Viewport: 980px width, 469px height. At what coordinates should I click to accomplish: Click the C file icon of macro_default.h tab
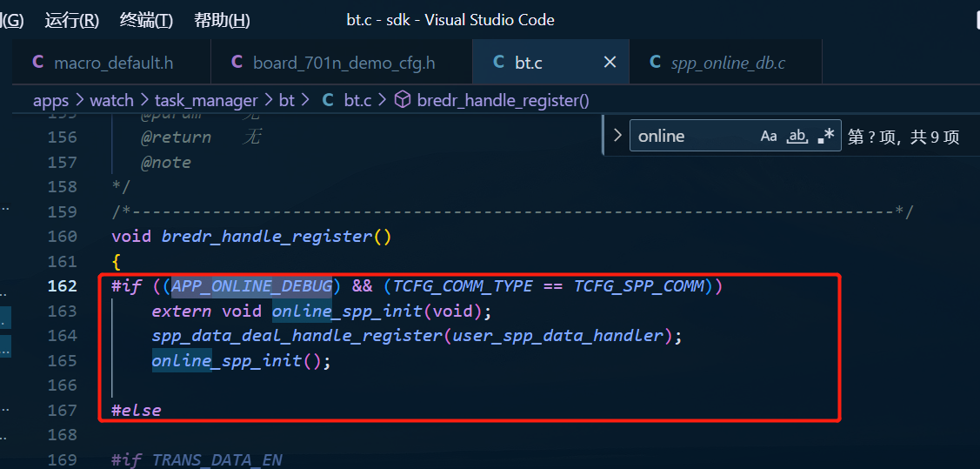pos(37,62)
